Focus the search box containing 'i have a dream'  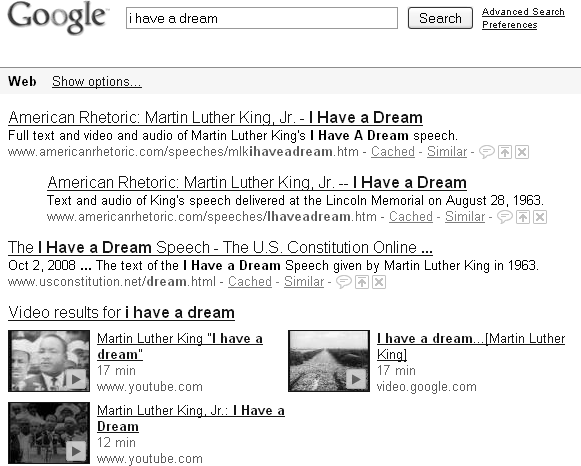point(262,18)
